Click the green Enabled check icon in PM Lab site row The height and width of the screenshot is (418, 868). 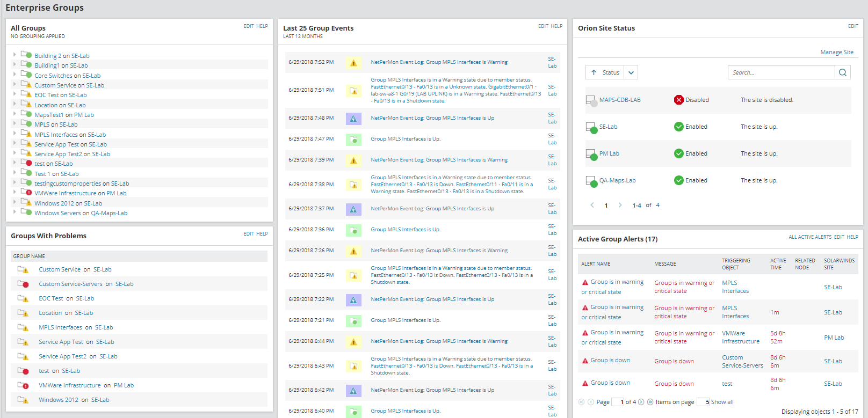click(x=679, y=153)
